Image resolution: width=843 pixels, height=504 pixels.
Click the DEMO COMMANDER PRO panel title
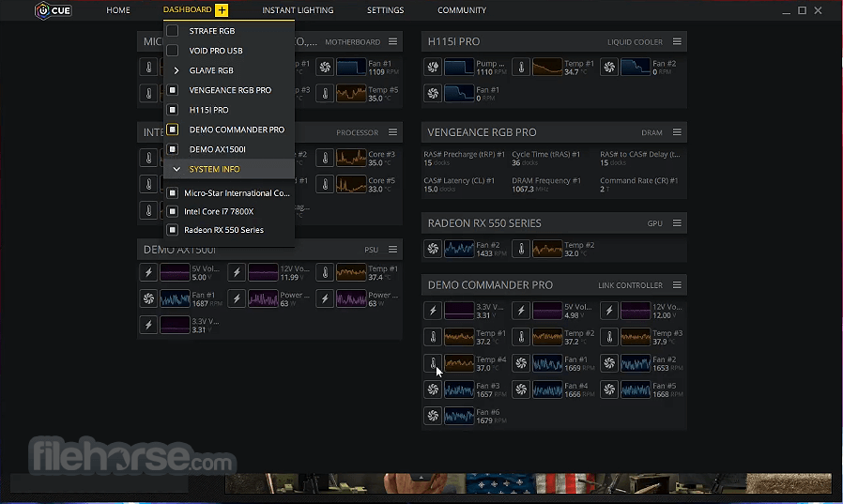pyautogui.click(x=490, y=284)
